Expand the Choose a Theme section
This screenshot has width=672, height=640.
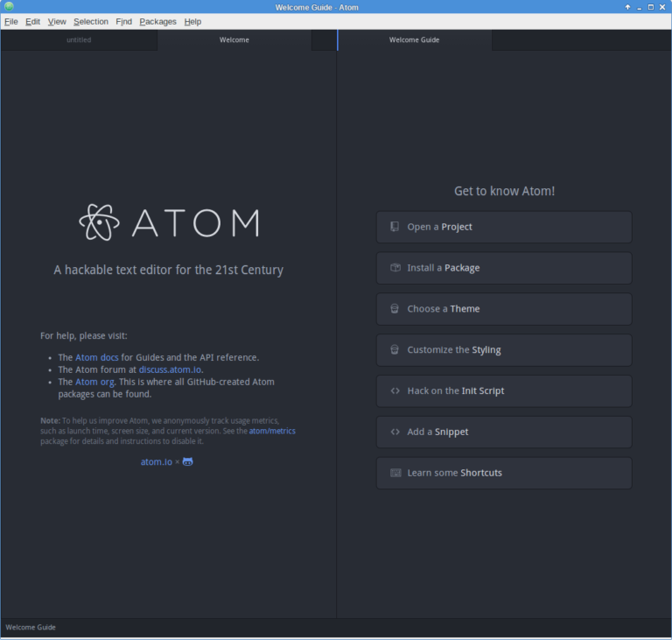point(504,309)
